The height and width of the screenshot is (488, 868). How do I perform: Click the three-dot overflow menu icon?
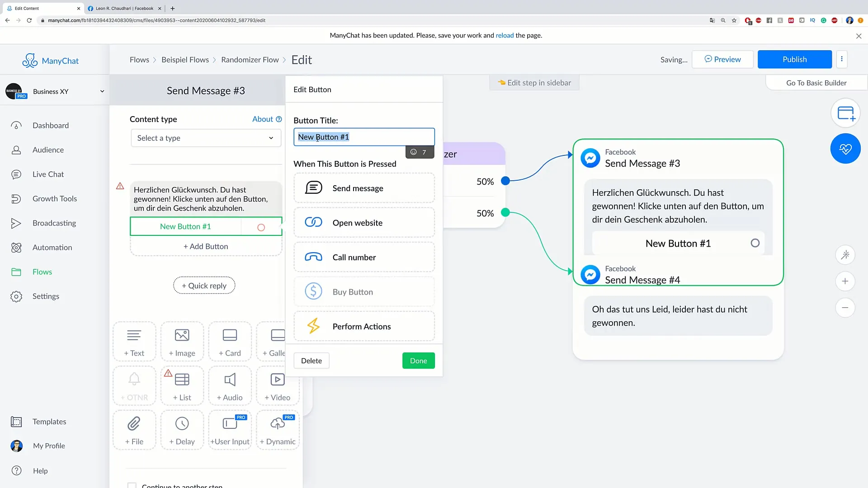(x=842, y=59)
